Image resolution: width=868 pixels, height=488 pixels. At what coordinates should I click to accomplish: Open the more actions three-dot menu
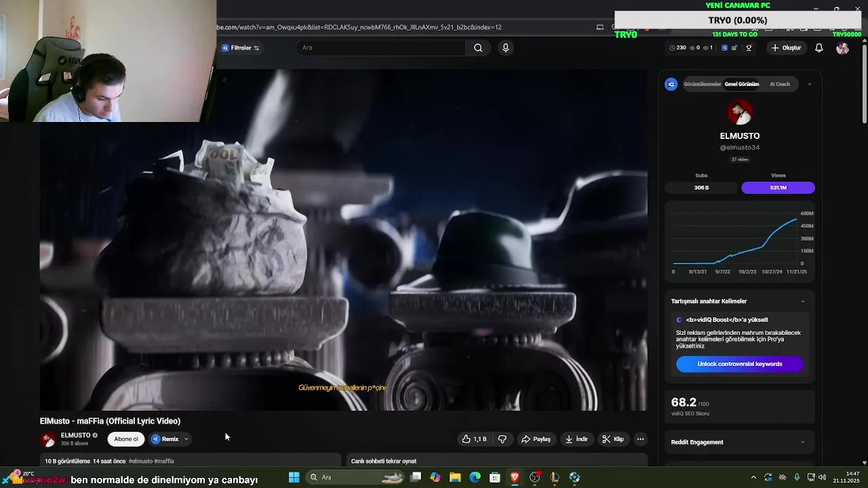(640, 439)
